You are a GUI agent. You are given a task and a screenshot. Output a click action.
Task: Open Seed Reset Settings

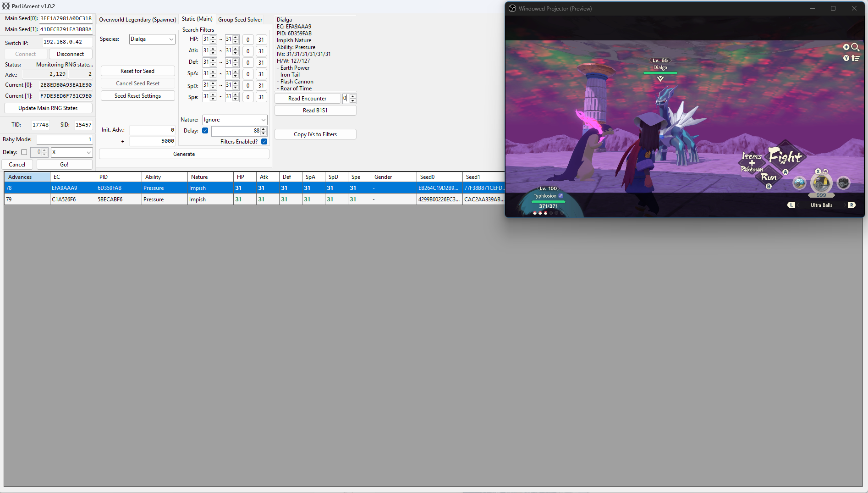coord(137,96)
